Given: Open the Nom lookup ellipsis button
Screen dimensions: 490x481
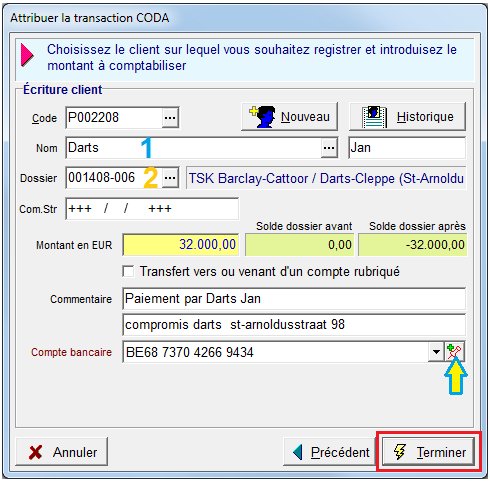Looking at the screenshot, I should [x=329, y=148].
